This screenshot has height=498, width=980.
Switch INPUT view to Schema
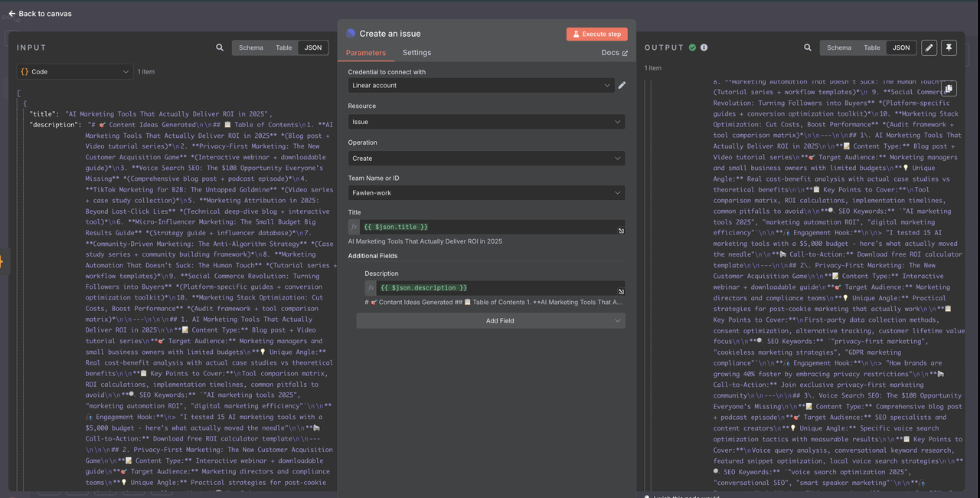coord(251,48)
